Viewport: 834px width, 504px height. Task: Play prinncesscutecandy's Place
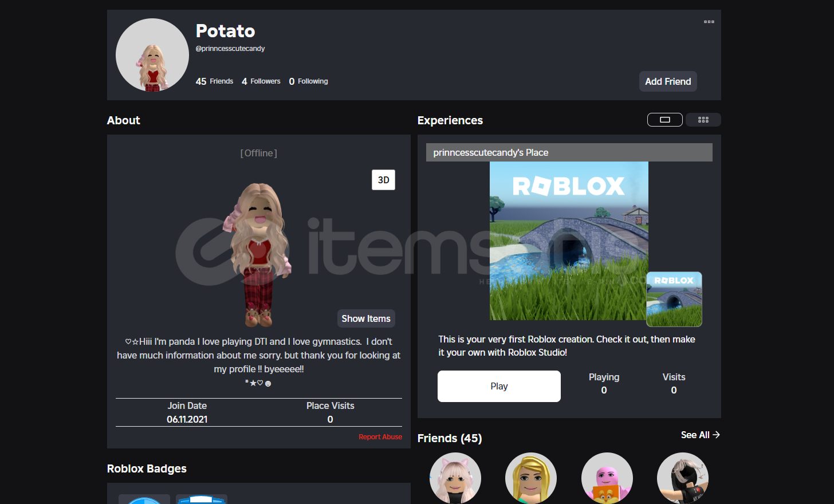coord(499,386)
